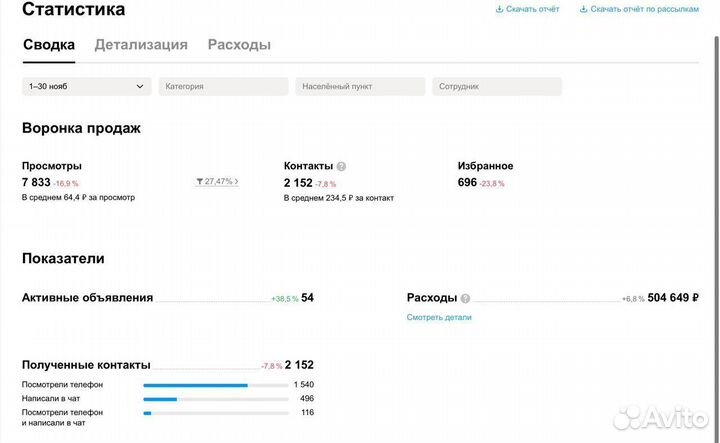Click "Скачать отчёт по рассылкам" link text

[652, 9]
